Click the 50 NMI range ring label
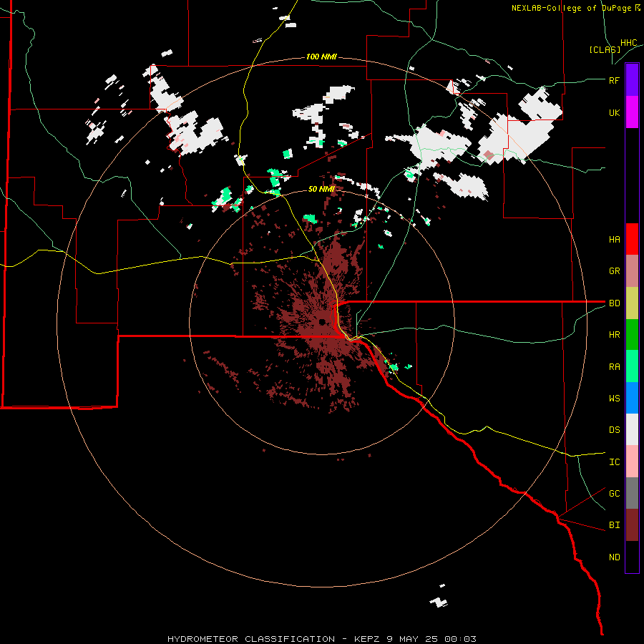This screenshot has width=644, height=644. 321,189
